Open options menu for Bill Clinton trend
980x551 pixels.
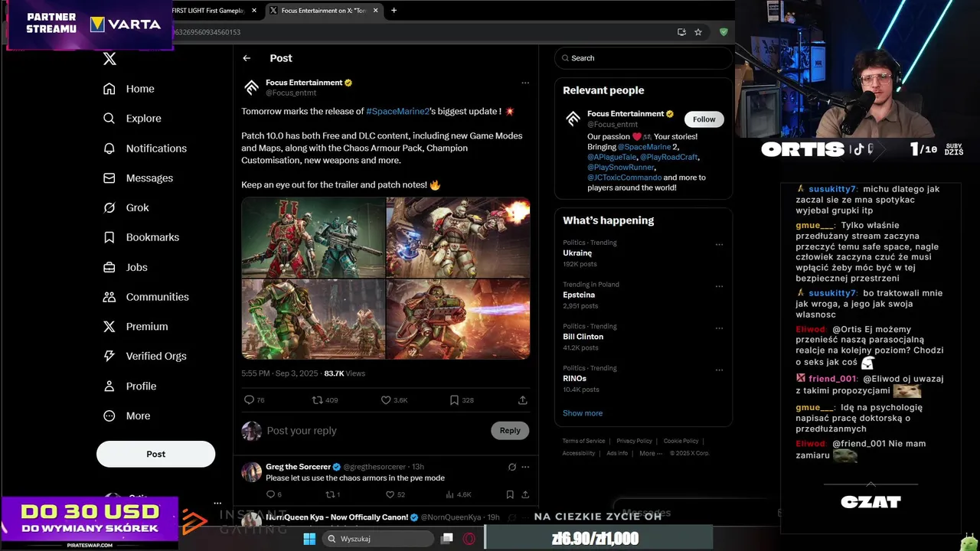(x=719, y=328)
